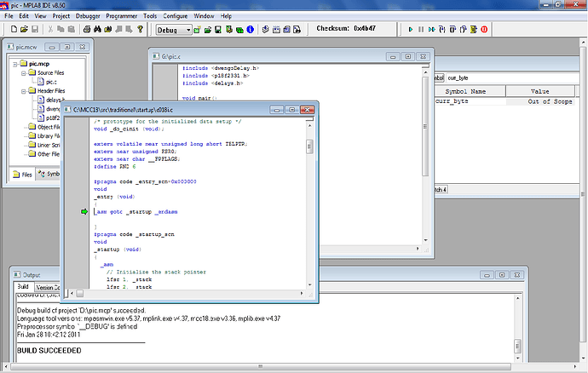The width and height of the screenshot is (588, 373).
Task: Open the File menu
Action: coord(9,16)
